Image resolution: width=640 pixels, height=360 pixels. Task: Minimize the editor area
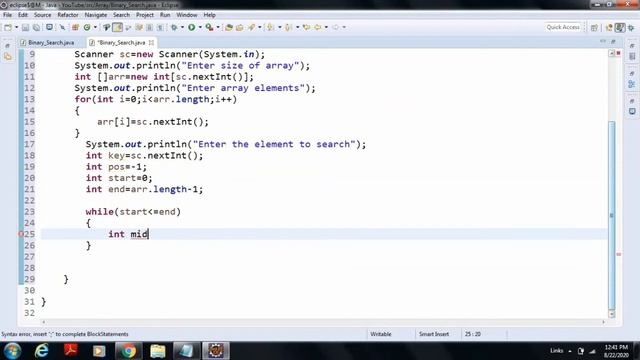pos(603,42)
